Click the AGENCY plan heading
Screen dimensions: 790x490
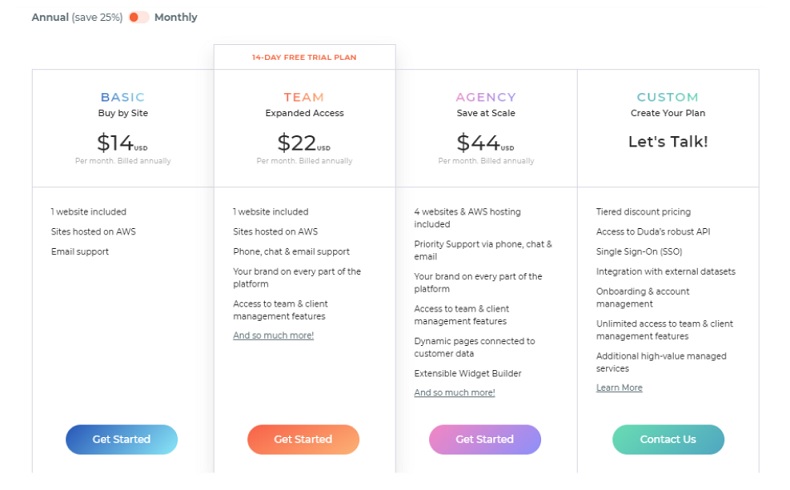pos(486,97)
